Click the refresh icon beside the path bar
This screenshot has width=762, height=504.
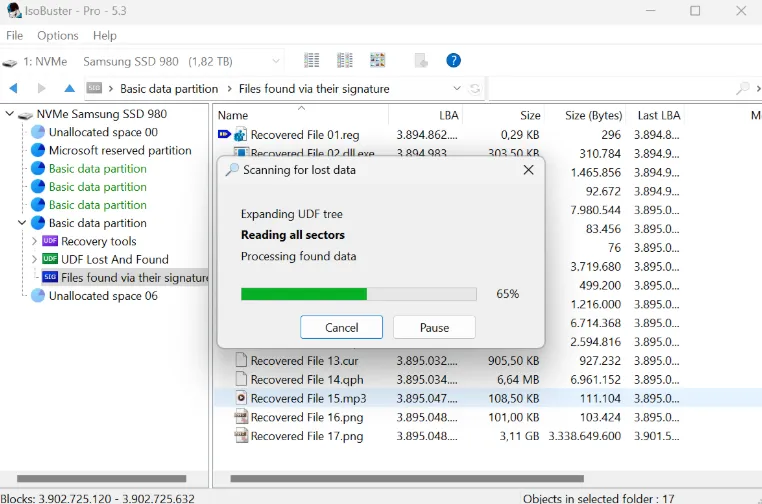474,89
